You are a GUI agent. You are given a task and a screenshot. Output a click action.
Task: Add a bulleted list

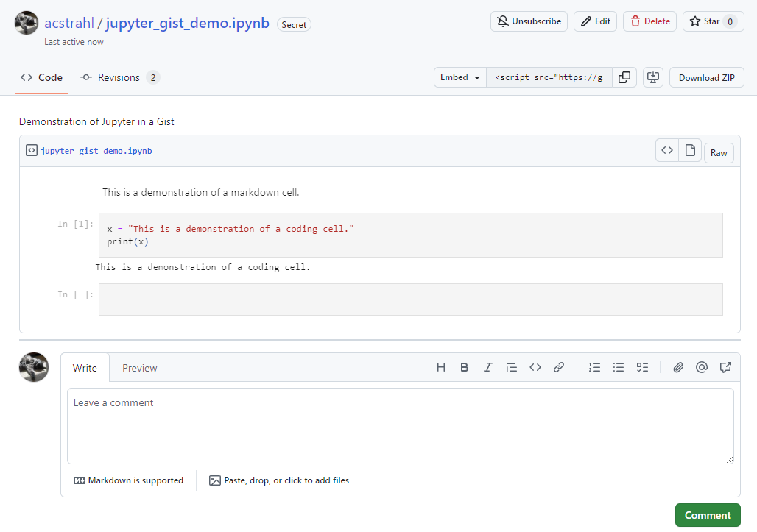pyautogui.click(x=619, y=367)
